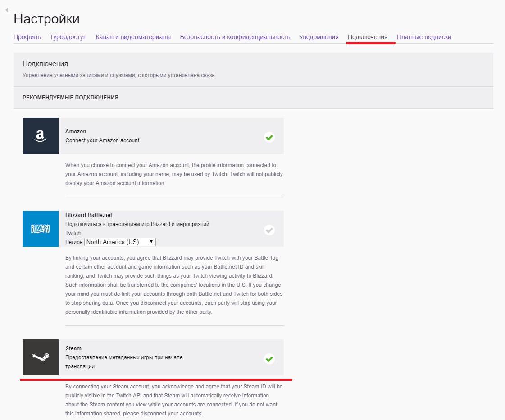The height and width of the screenshot is (420, 505).
Task: Go to Канал и видеоматериалы tab
Action: coord(133,37)
